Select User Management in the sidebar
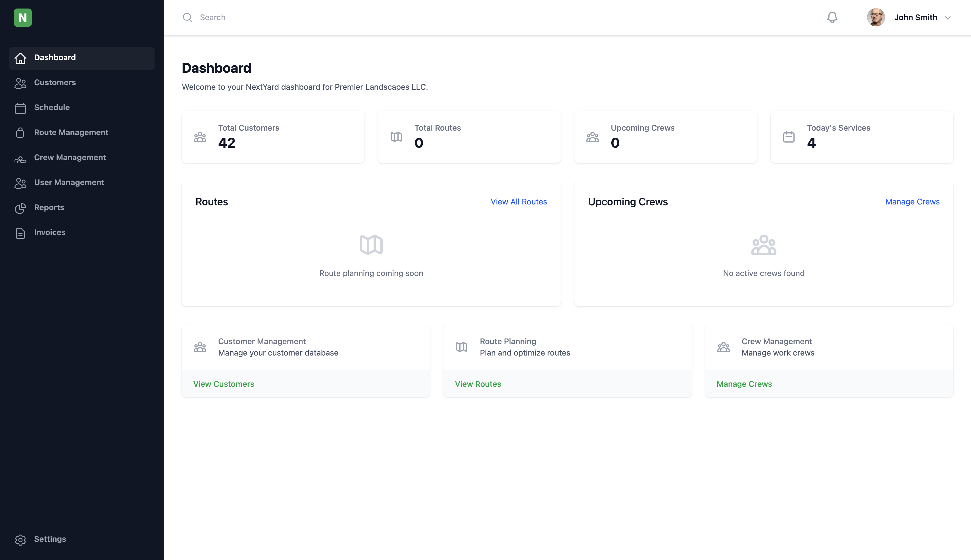Viewport: 971px width, 560px height. pos(69,182)
